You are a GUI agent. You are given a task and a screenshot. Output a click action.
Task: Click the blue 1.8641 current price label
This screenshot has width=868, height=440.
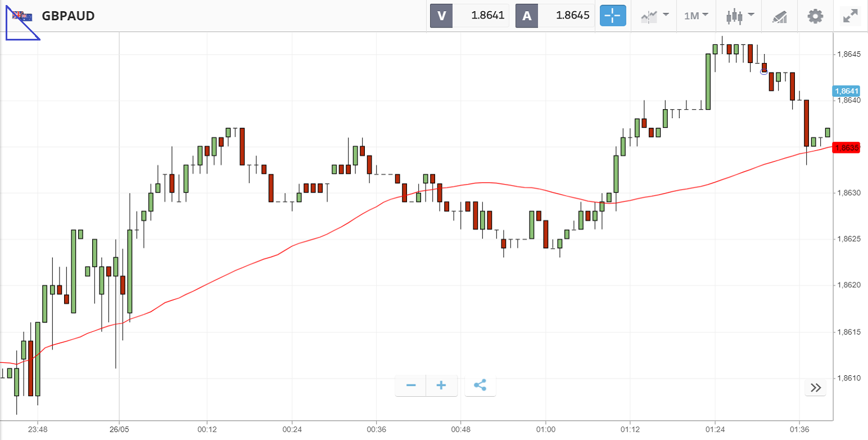pos(846,91)
